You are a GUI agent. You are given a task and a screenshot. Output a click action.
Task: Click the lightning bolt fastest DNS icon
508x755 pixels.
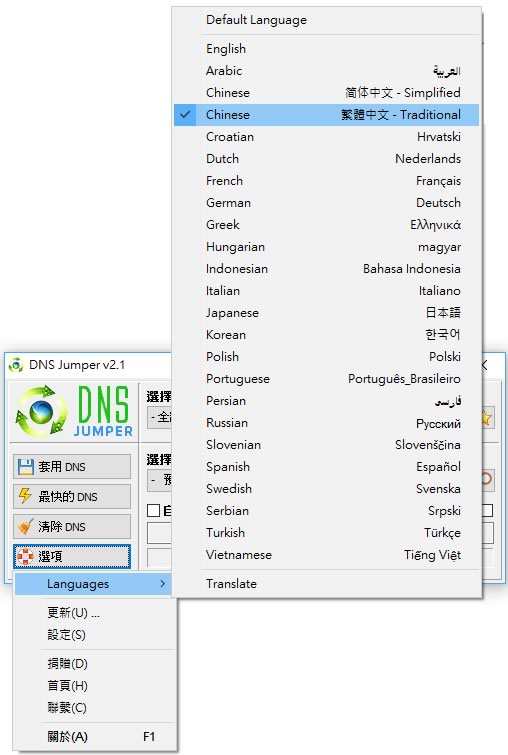click(25, 495)
